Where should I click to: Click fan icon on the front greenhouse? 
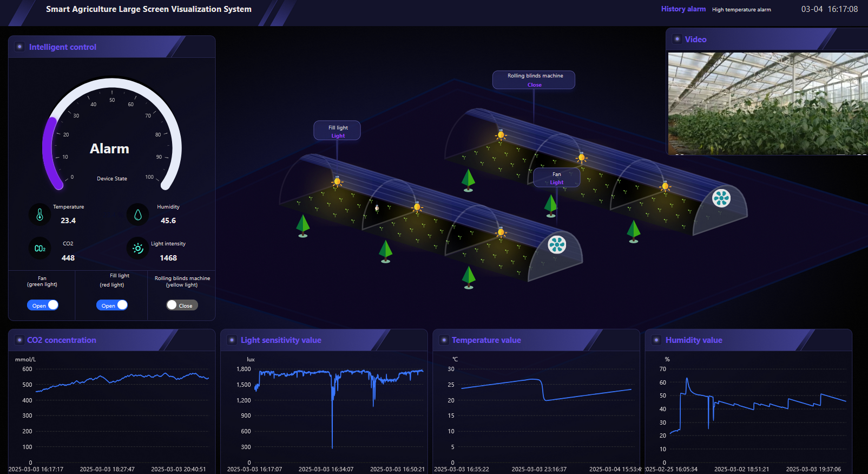(557, 245)
